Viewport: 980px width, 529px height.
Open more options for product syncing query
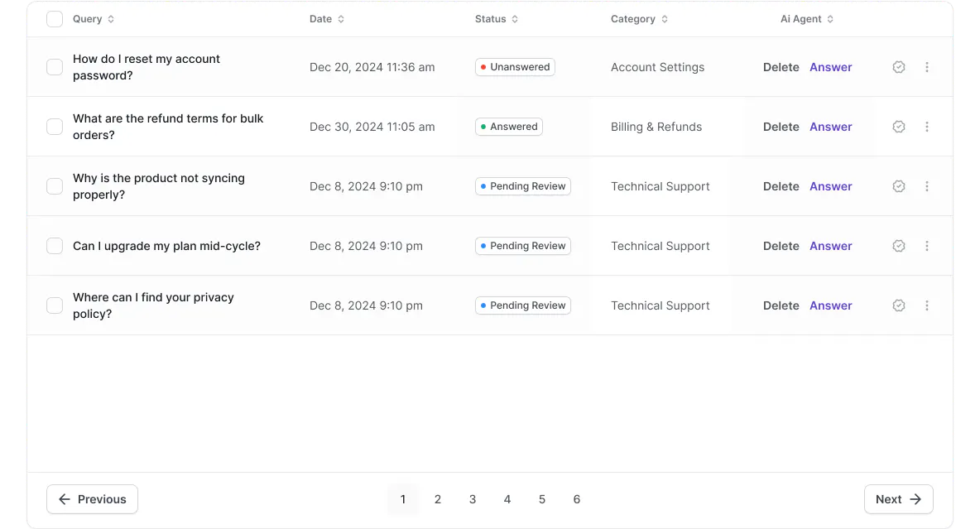927,186
